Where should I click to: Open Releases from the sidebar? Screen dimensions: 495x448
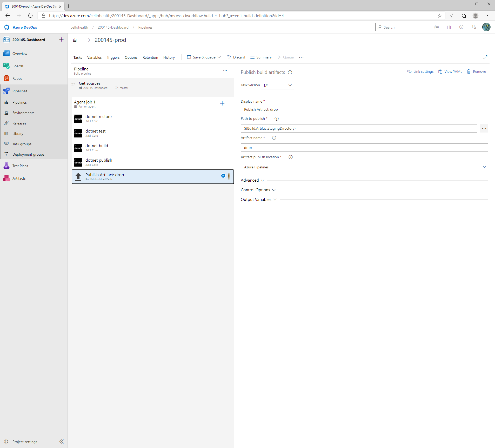[x=19, y=123]
